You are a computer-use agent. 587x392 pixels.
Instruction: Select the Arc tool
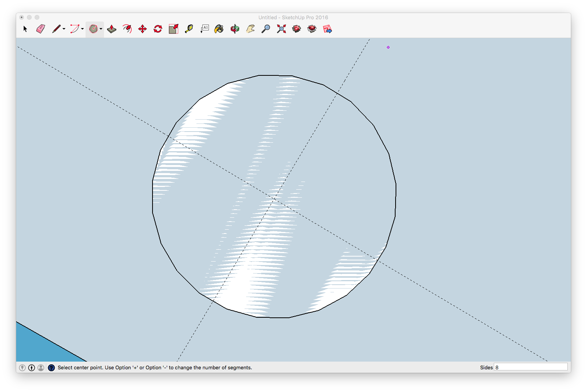point(75,29)
